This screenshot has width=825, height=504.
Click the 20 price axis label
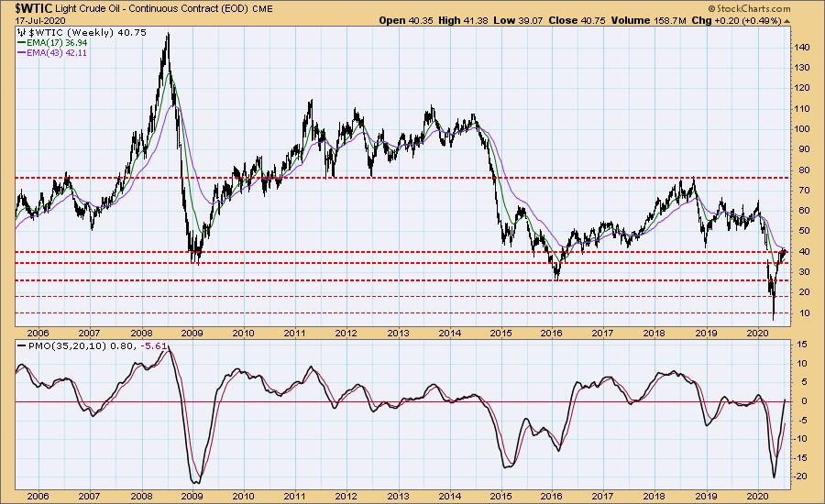pyautogui.click(x=805, y=292)
